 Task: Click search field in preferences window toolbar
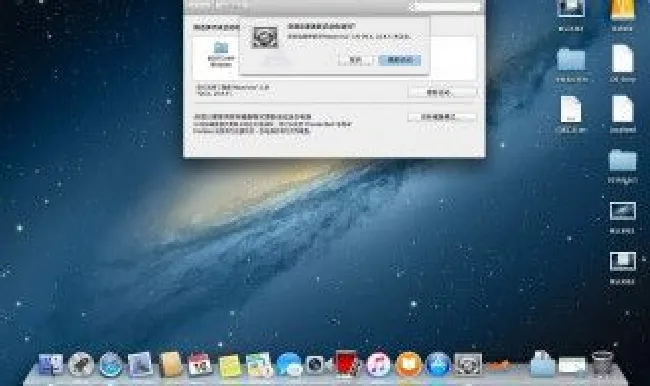pos(446,7)
